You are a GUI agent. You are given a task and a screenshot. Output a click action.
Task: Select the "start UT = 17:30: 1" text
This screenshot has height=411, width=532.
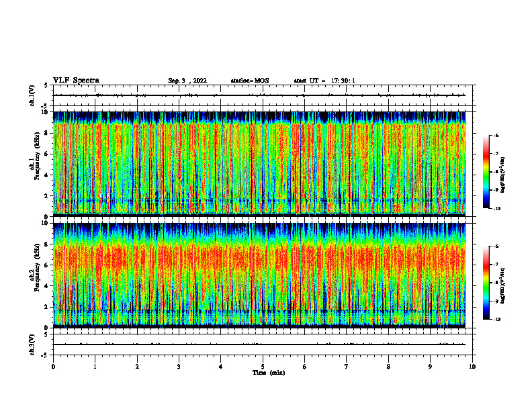[x=324, y=81]
